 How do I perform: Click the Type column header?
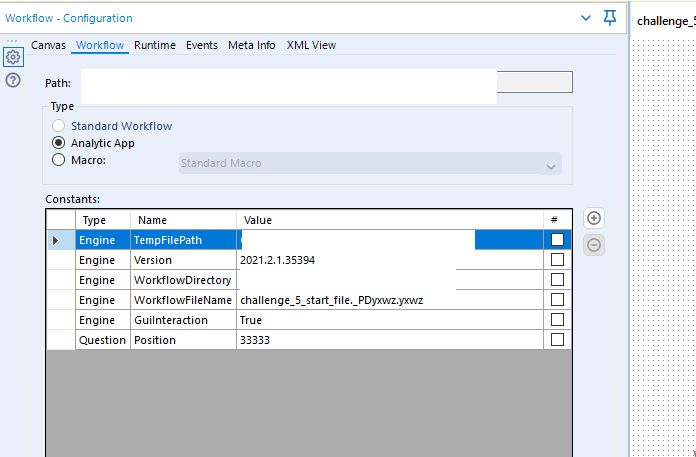tap(103, 220)
